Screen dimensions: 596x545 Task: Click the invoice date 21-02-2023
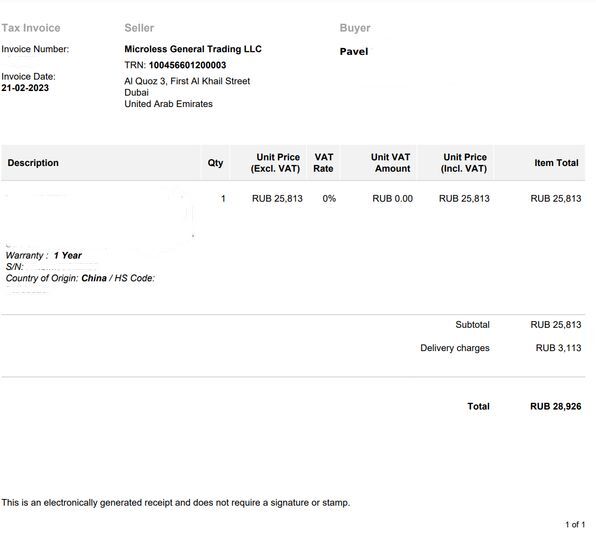pos(25,88)
